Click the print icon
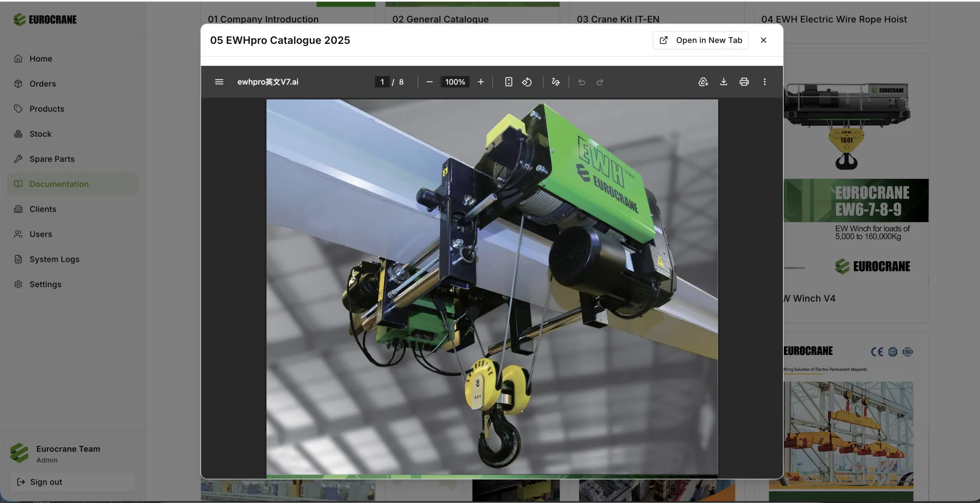The image size is (980, 503). click(744, 82)
